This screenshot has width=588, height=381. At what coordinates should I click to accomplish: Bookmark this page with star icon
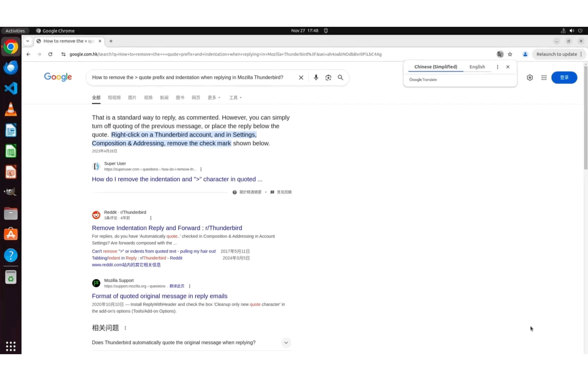510,54
